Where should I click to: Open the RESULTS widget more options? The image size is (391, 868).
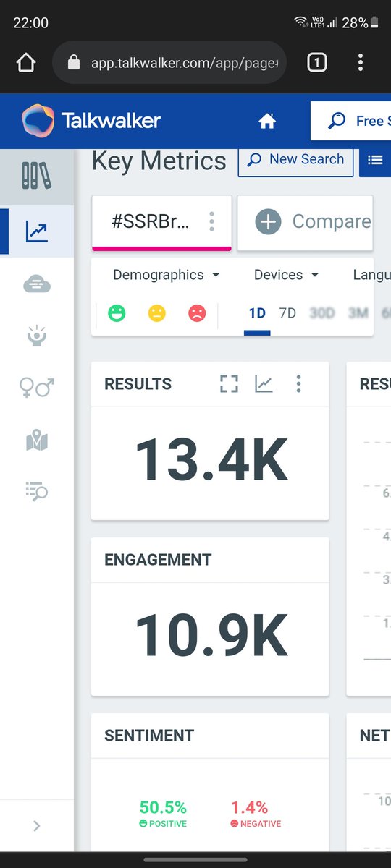click(x=298, y=384)
